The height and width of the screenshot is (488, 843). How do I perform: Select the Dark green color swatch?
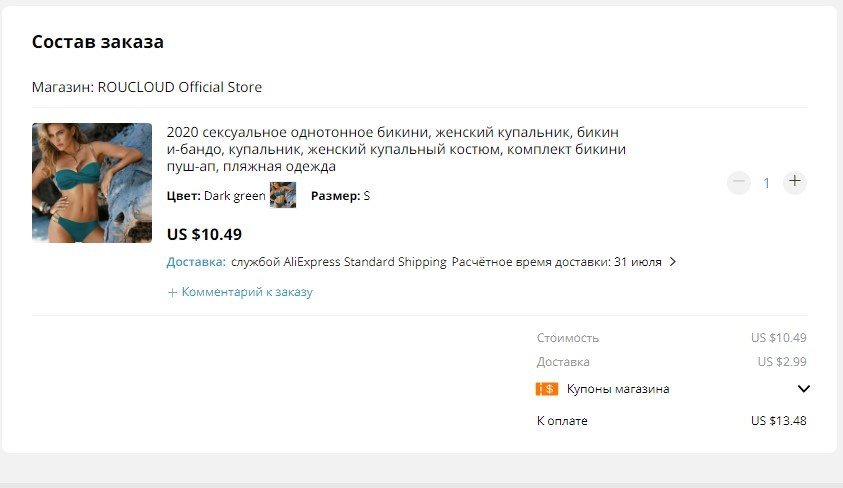click(x=283, y=196)
